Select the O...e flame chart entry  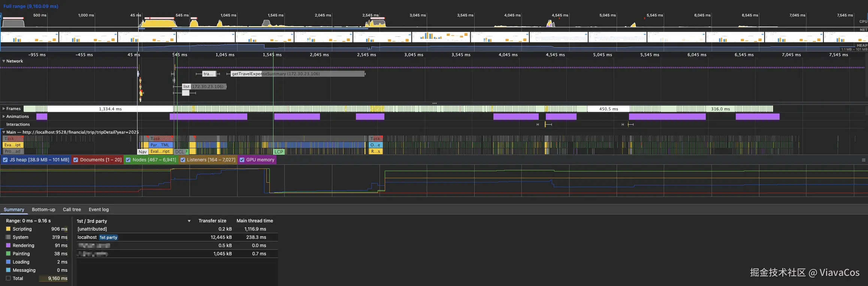(x=375, y=145)
